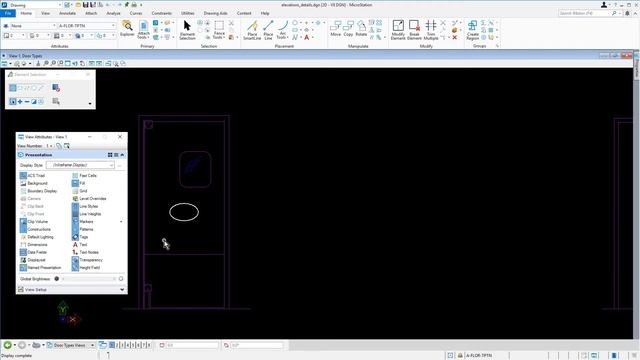Close the View Attributes dialog
640x360 pixels.
click(x=120, y=137)
